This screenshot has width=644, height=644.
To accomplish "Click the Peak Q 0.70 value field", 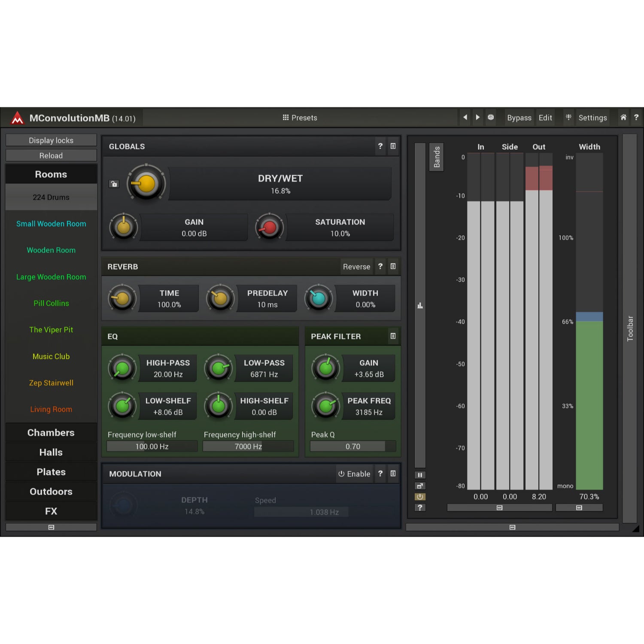I will pos(353,447).
